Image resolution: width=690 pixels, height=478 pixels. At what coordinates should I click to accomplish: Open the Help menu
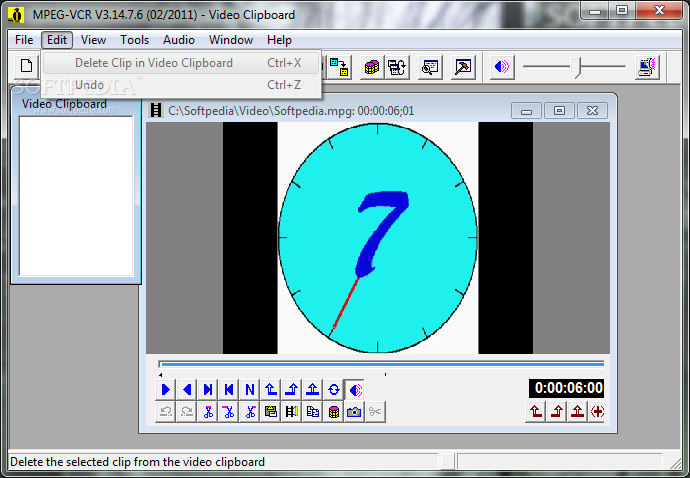coord(279,40)
